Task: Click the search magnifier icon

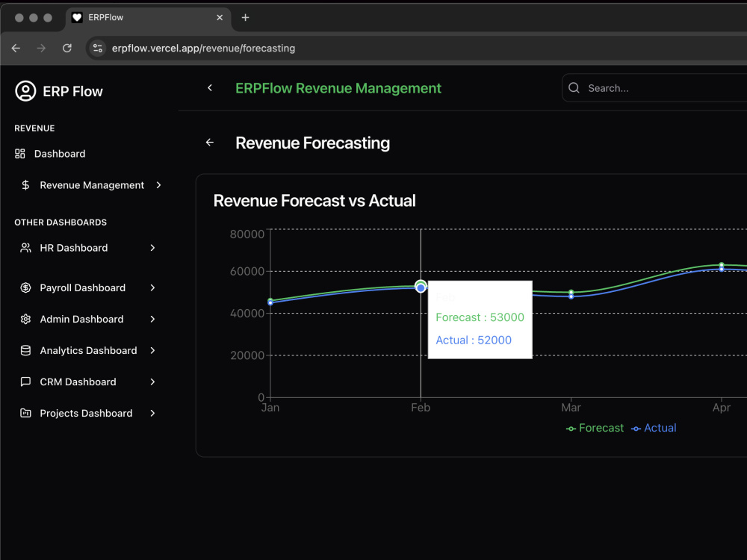Action: point(574,88)
